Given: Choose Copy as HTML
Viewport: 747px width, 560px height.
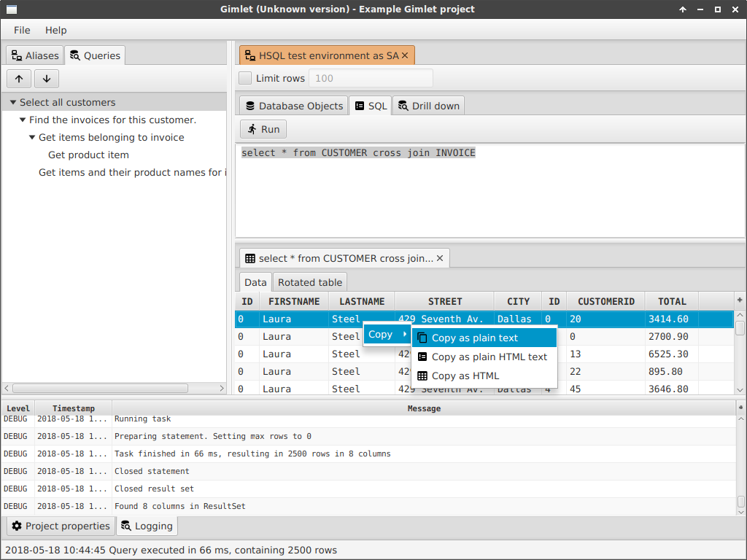Looking at the screenshot, I should [x=484, y=376].
